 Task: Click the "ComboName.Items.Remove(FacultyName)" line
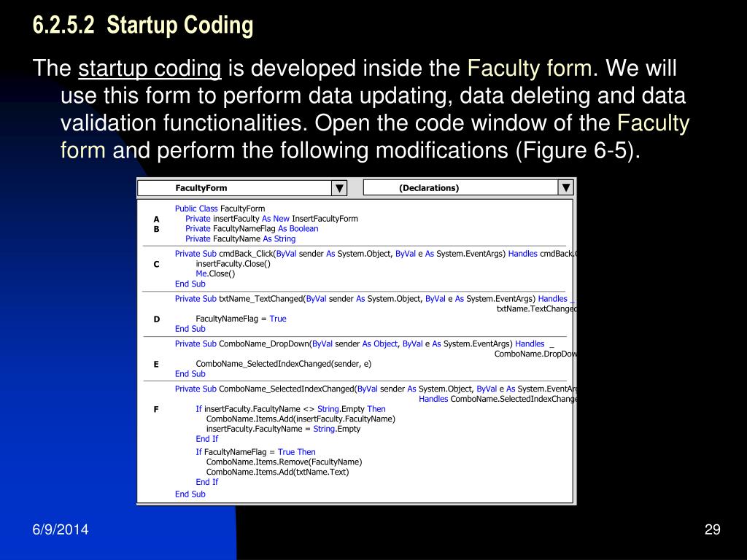(284, 462)
